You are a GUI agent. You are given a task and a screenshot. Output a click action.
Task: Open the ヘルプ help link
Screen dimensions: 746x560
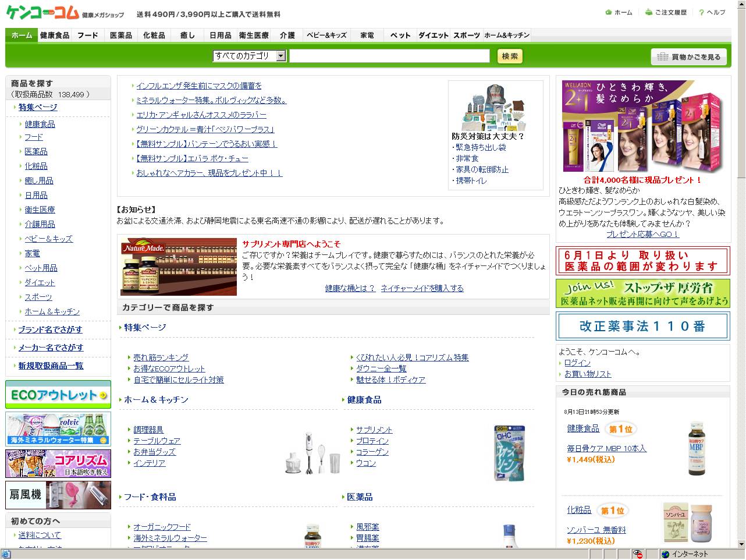(716, 12)
